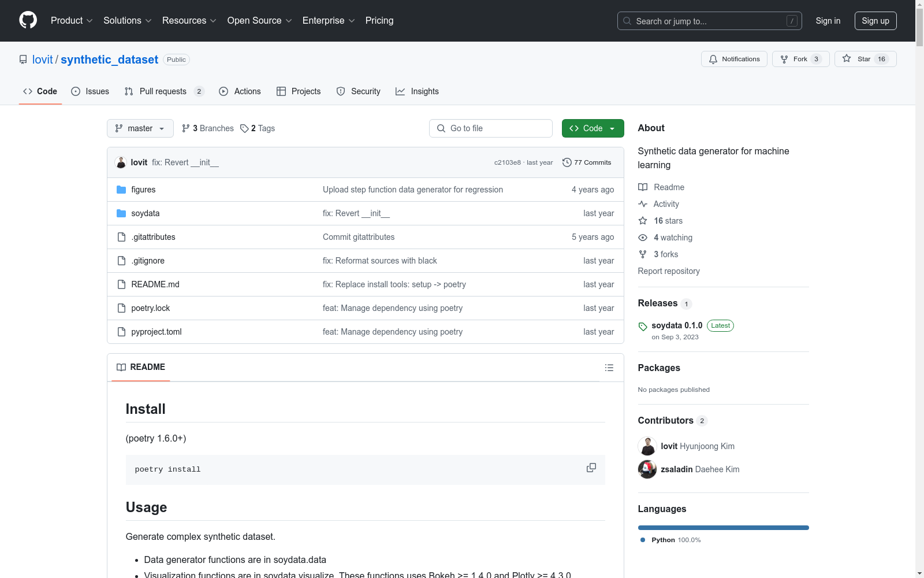The image size is (924, 578).
Task: Switch to the Insights tab
Action: coord(417,91)
